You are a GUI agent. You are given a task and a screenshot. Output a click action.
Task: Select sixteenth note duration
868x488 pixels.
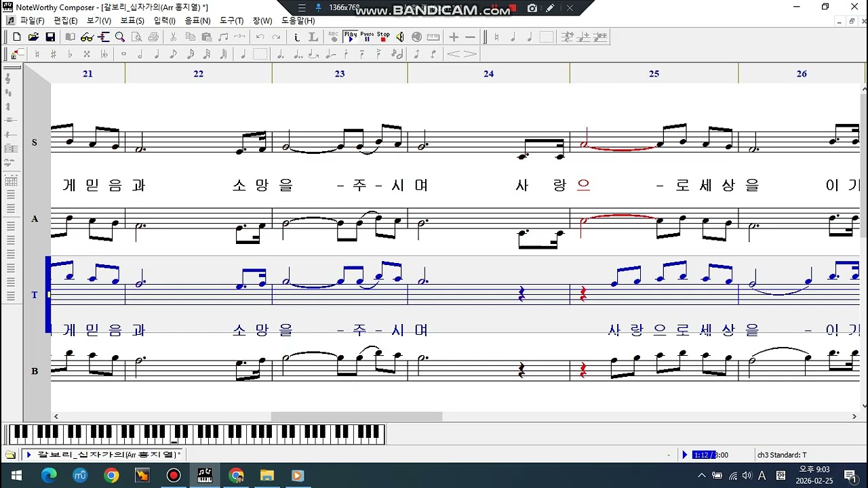tap(190, 54)
